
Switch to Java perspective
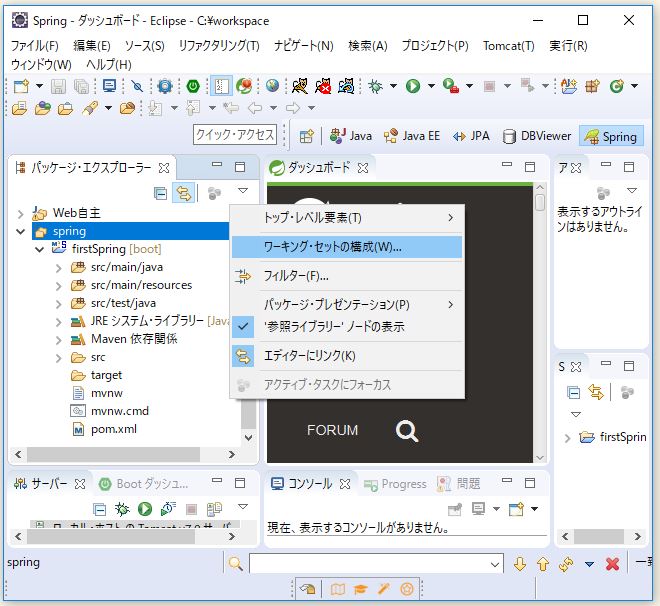351,136
